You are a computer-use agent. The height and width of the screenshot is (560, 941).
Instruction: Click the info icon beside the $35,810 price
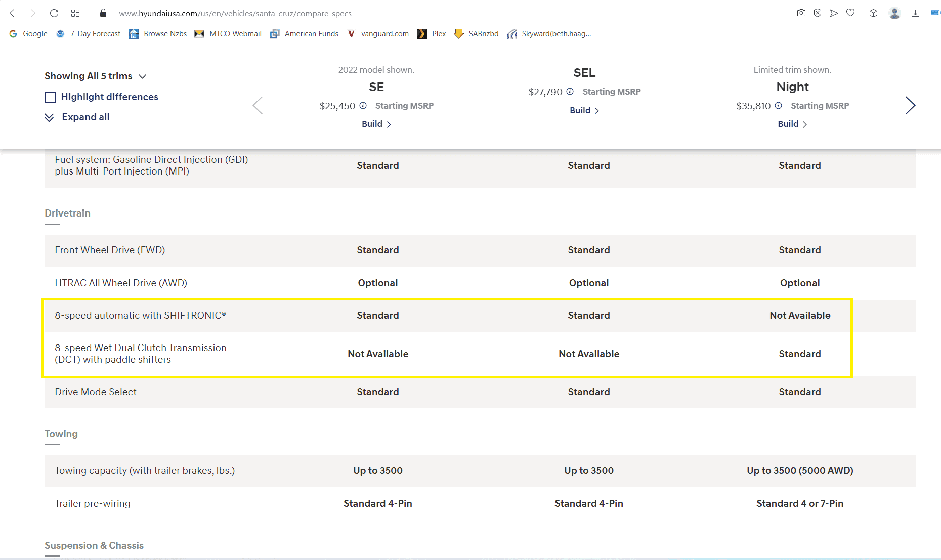pyautogui.click(x=778, y=106)
